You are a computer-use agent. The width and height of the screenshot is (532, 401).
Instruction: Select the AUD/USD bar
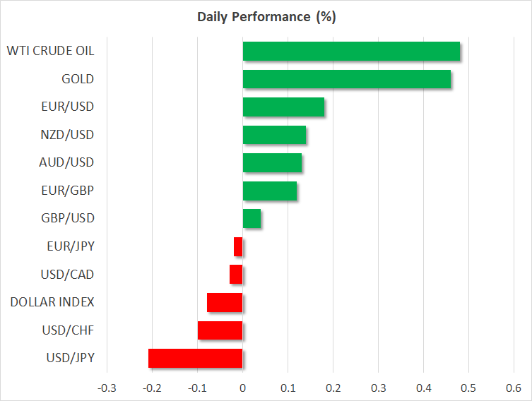tap(272, 162)
